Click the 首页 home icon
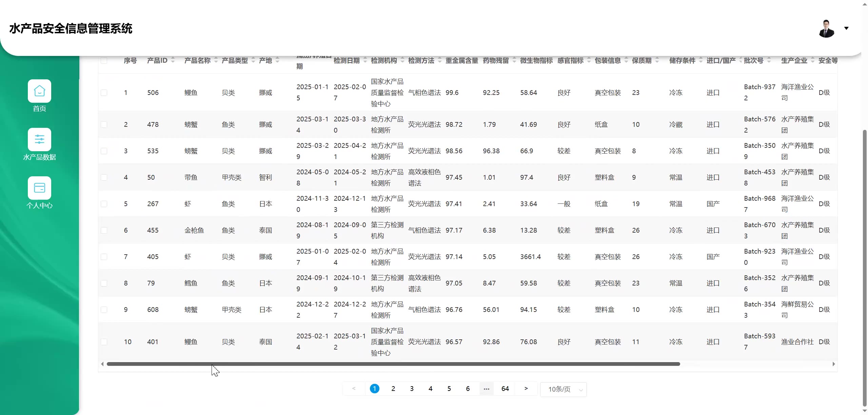 pyautogui.click(x=39, y=91)
